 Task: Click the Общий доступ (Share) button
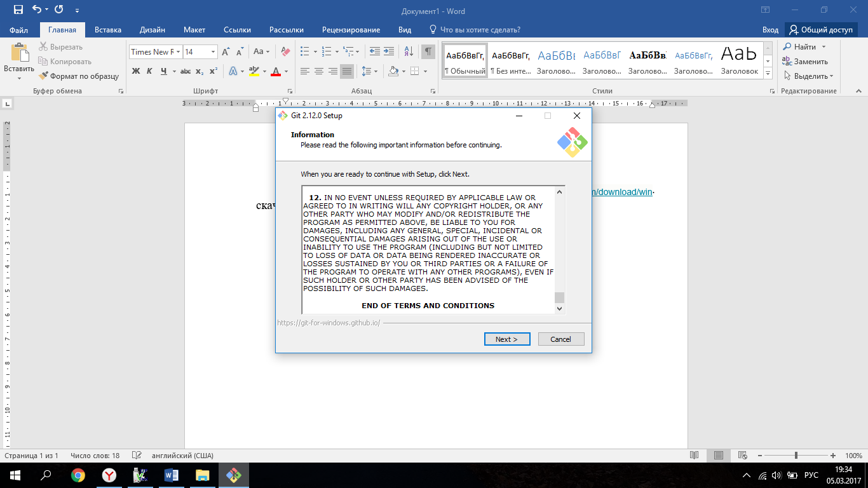coord(822,30)
